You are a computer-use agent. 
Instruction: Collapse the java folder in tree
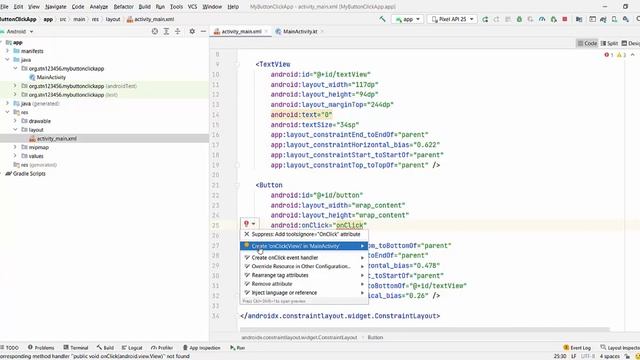coord(7,60)
